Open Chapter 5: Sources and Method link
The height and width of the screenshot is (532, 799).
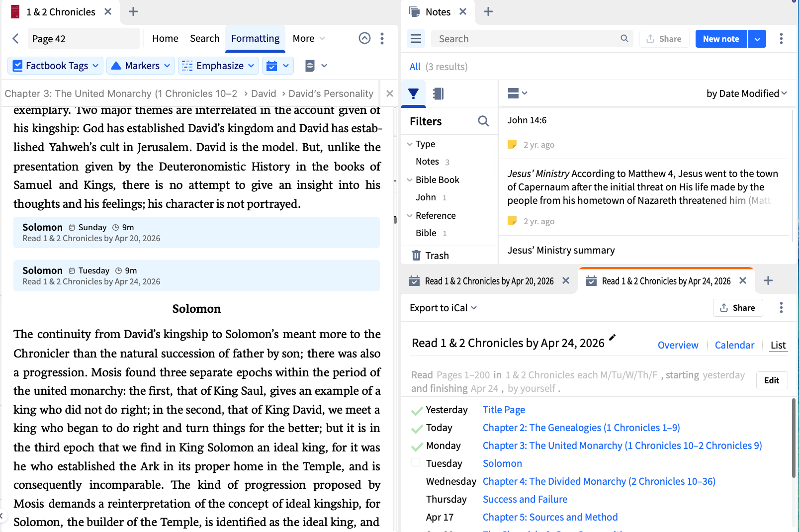tap(550, 517)
